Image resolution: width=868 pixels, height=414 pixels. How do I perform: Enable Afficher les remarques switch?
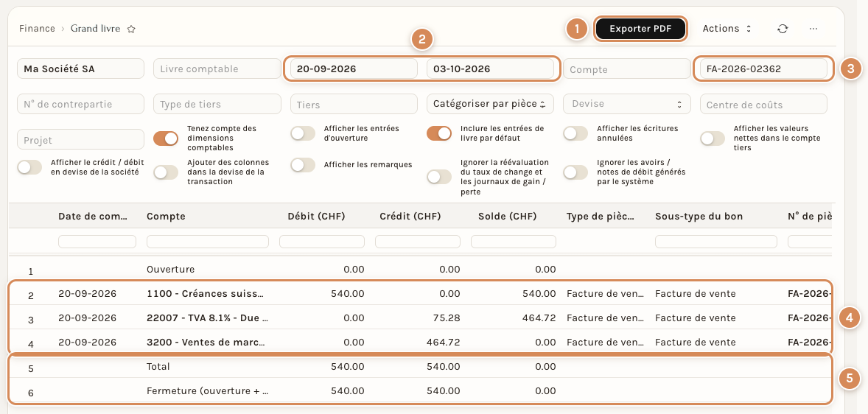pyautogui.click(x=303, y=165)
